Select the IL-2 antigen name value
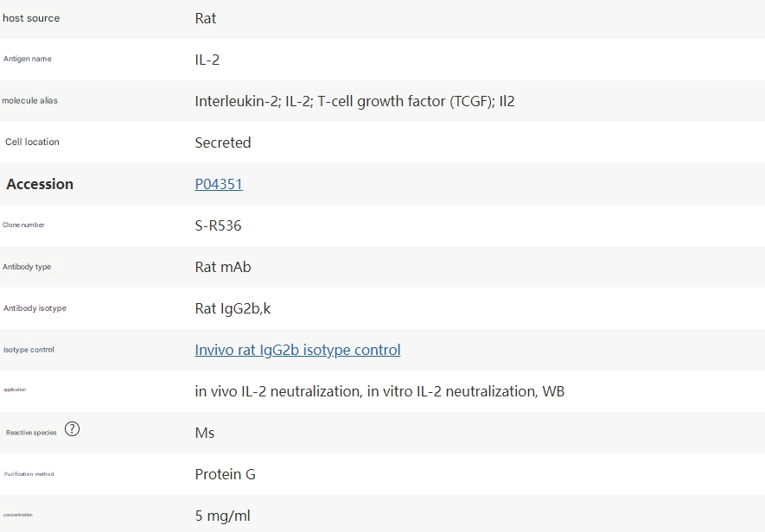765x532 pixels. [207, 60]
